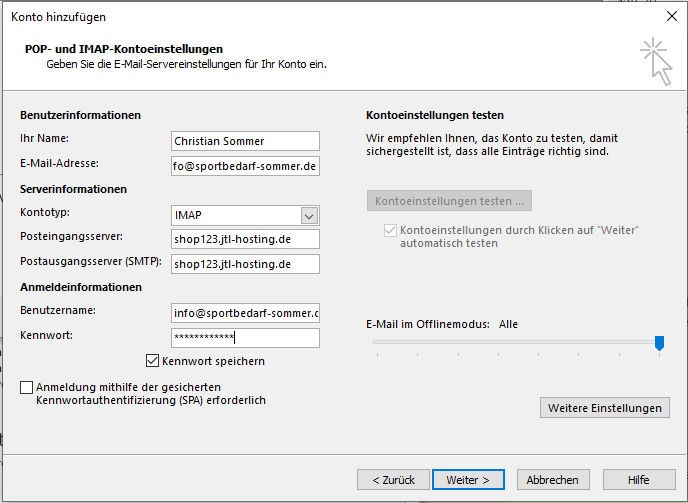The height and width of the screenshot is (503, 688).
Task: Open the Kontotyp dropdown arrow
Action: 309,216
